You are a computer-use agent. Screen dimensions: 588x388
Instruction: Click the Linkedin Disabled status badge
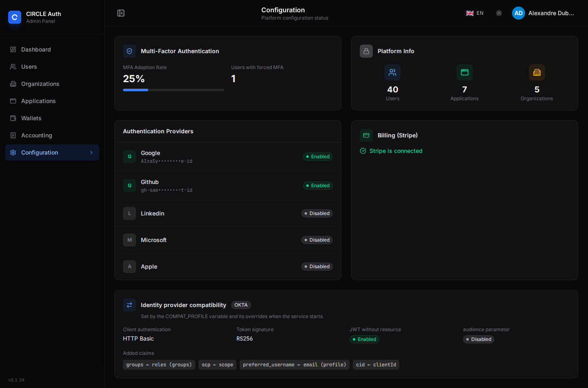coord(317,213)
